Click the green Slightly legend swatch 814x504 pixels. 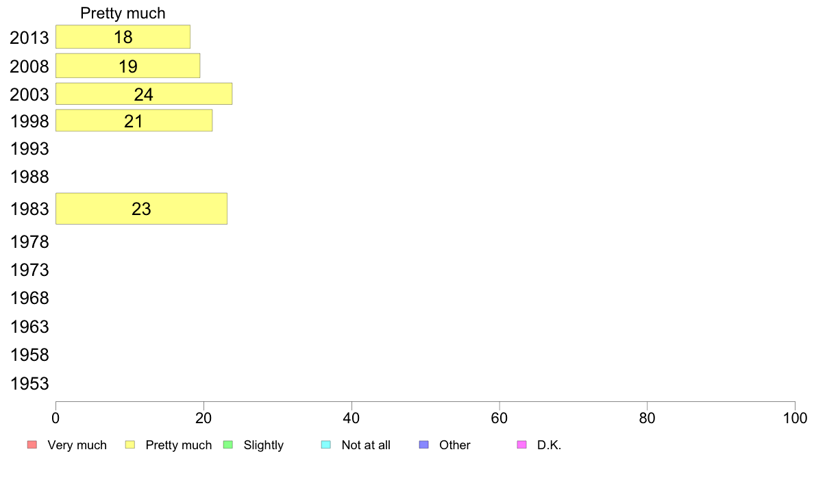[x=228, y=445]
